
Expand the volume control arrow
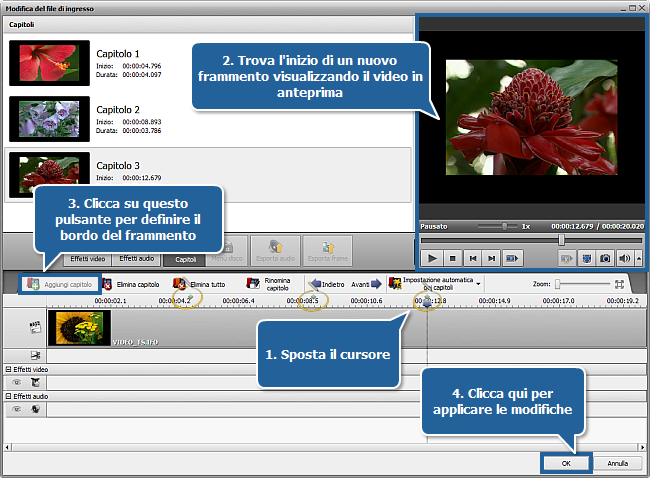[x=635, y=258]
